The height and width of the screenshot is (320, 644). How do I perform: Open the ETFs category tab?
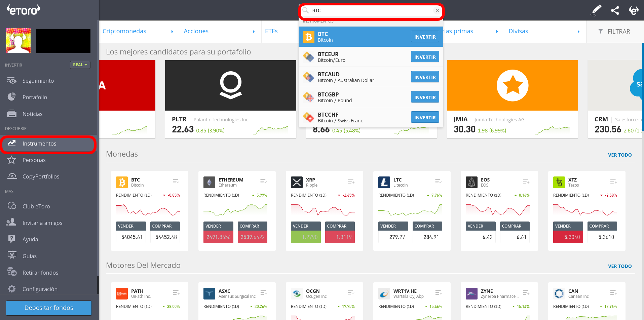point(271,31)
